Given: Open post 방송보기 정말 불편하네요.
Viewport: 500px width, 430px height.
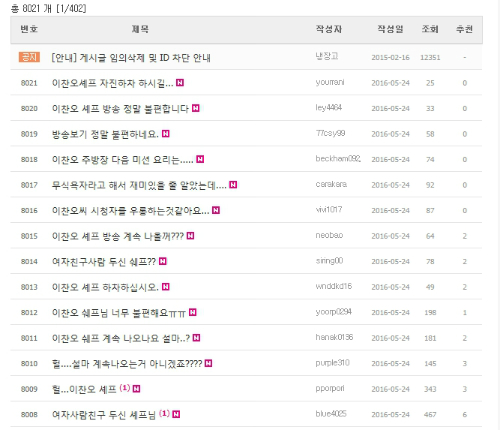Looking at the screenshot, I should click(x=105, y=134).
